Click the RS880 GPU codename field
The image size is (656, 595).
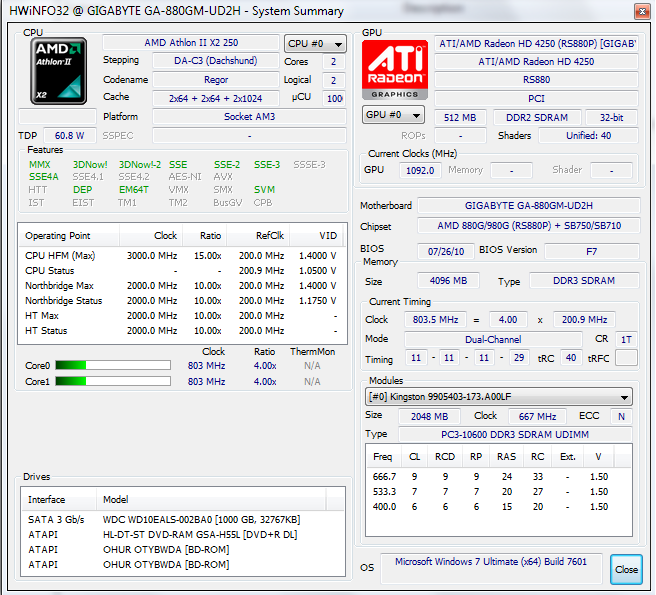[536, 80]
